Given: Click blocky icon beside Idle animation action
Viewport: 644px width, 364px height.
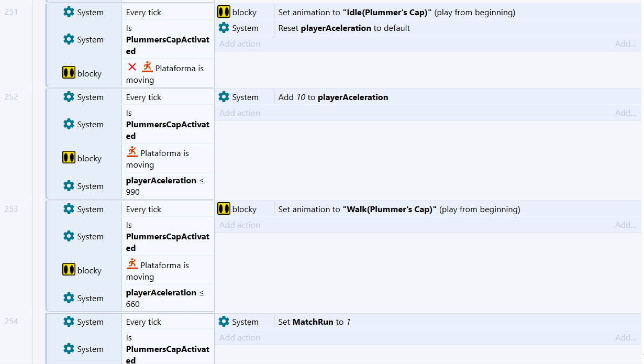Looking at the screenshot, I should click(x=224, y=12).
